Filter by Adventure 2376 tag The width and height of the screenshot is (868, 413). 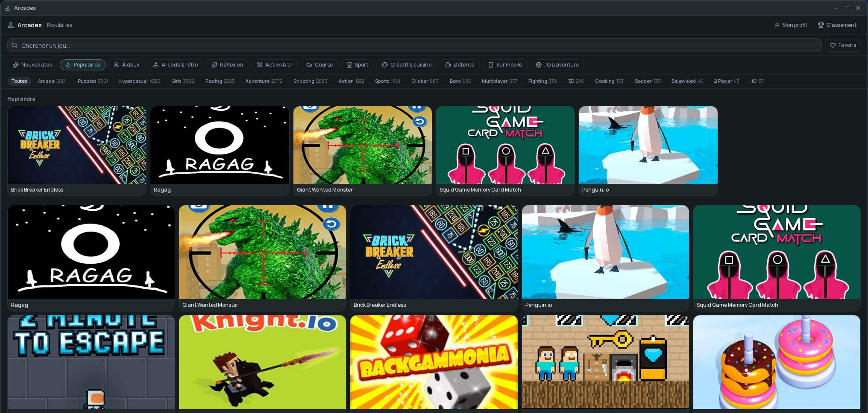pos(264,81)
